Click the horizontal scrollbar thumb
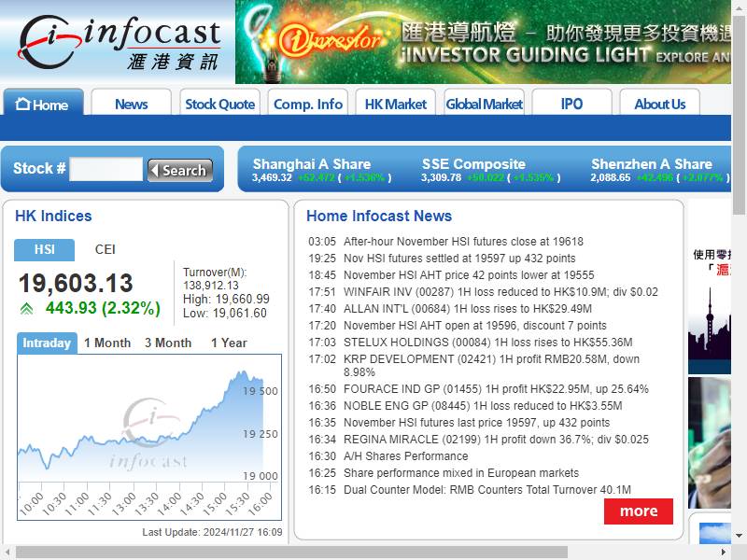This screenshot has width=747, height=560. [291, 553]
